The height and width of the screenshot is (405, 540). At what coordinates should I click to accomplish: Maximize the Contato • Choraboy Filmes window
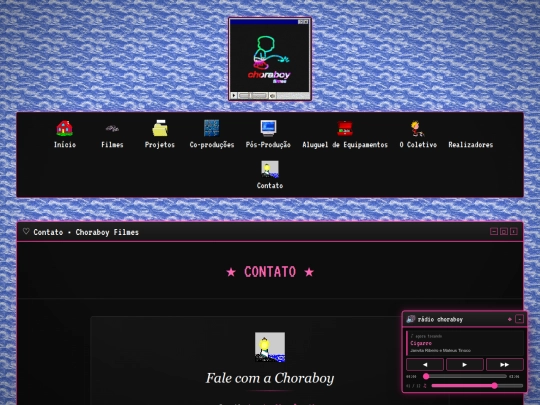coord(504,231)
